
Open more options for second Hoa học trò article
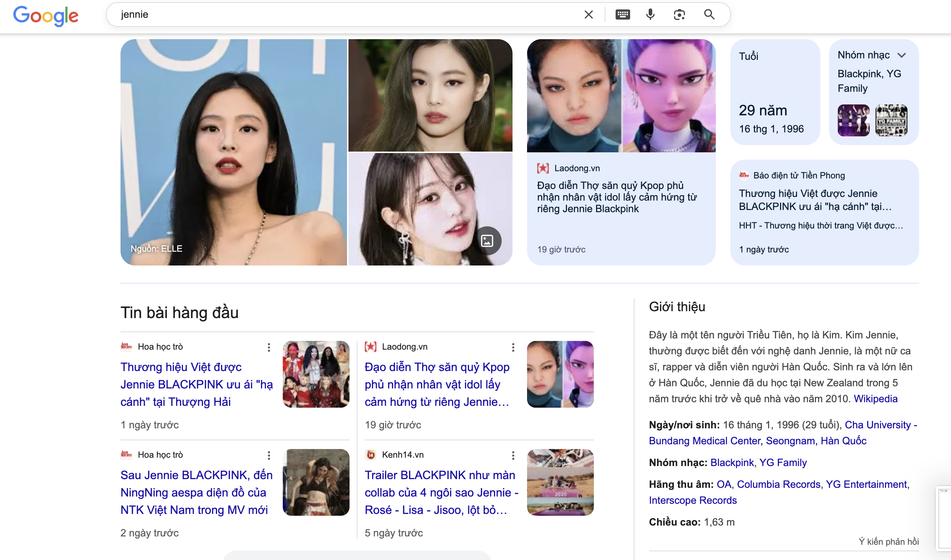[269, 456]
